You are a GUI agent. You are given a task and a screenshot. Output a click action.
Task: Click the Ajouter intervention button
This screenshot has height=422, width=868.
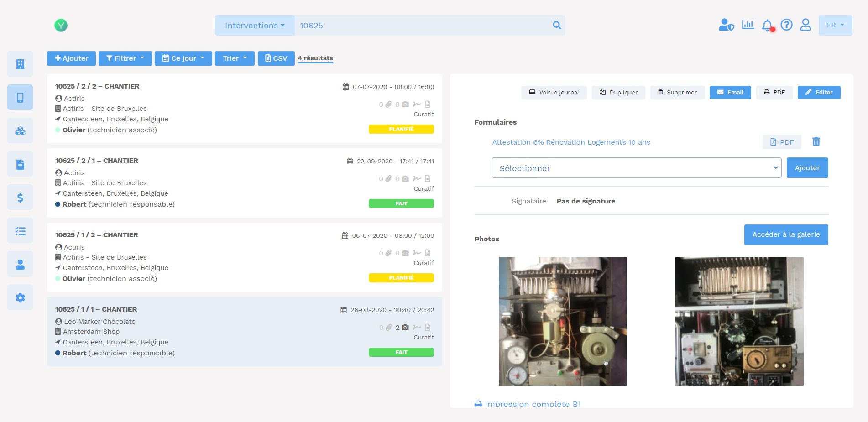(x=71, y=58)
